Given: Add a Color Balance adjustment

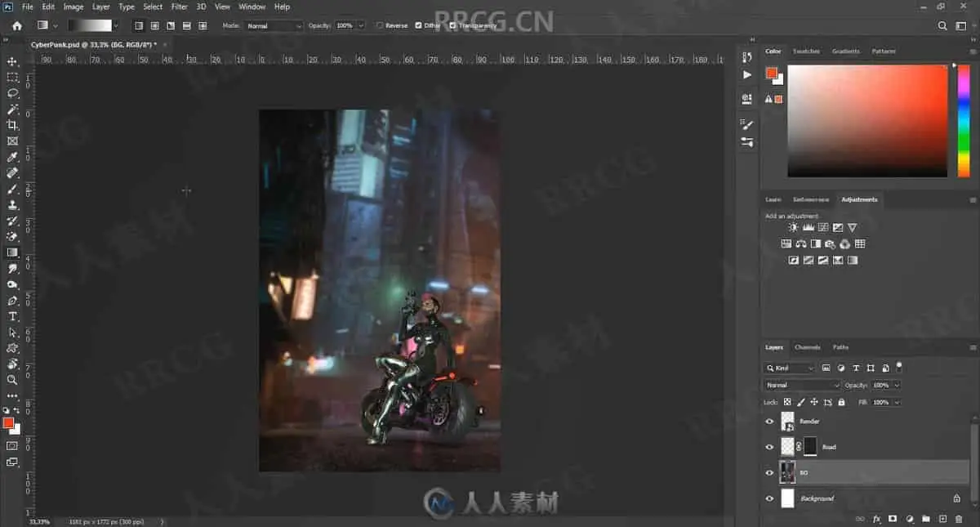Looking at the screenshot, I should click(801, 243).
